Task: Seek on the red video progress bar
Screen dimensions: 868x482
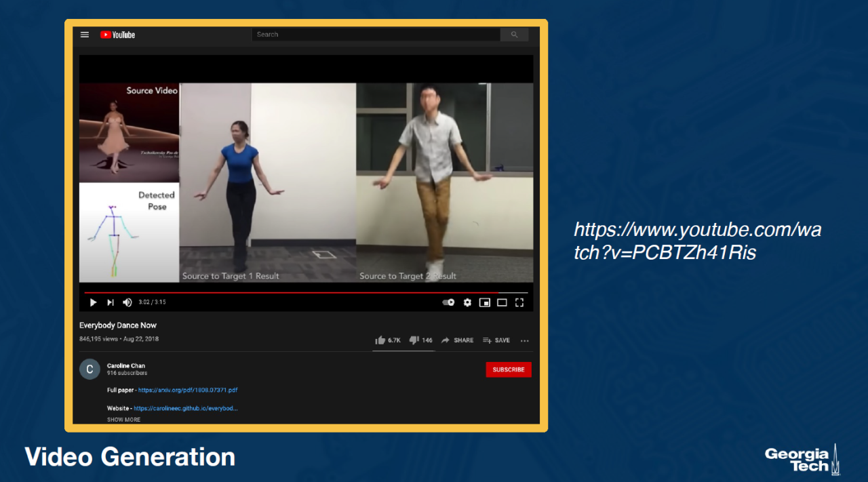Action: pos(292,293)
